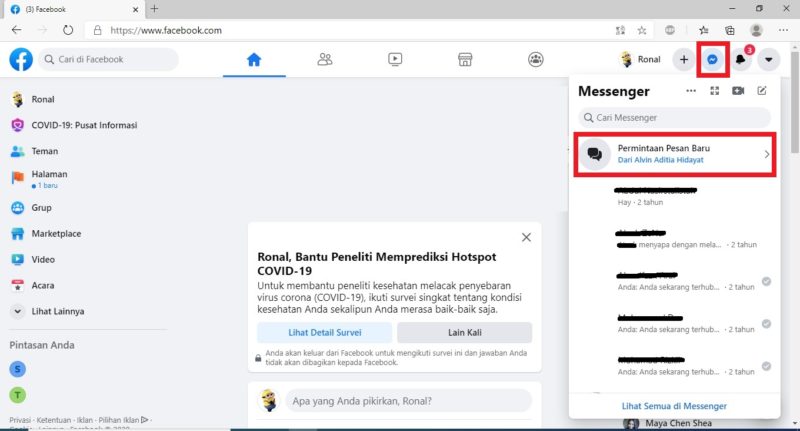Click the Create plus button

(684, 60)
